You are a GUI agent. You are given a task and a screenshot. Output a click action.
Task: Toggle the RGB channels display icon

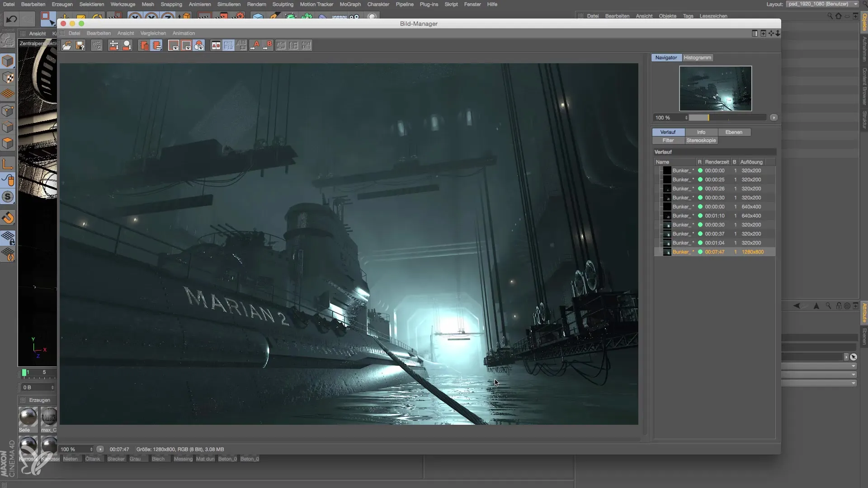[199, 46]
